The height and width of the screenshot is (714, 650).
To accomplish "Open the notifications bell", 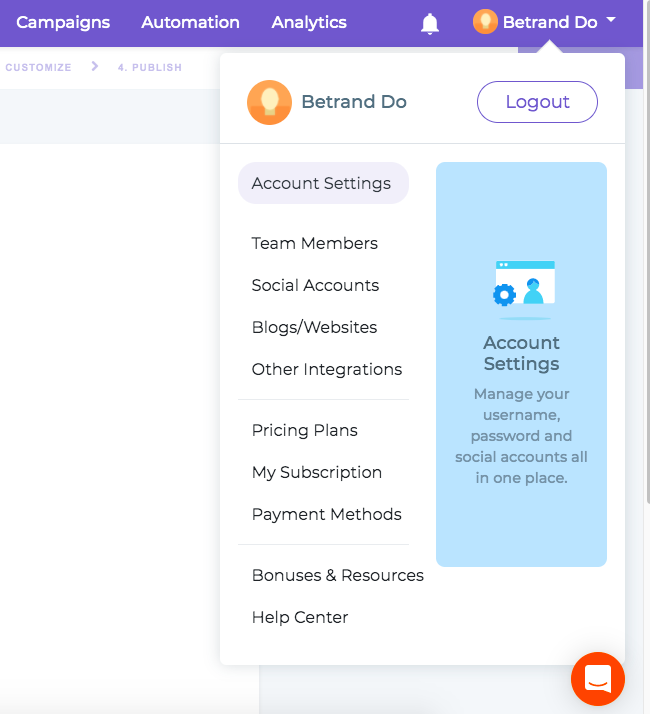I will point(430,23).
